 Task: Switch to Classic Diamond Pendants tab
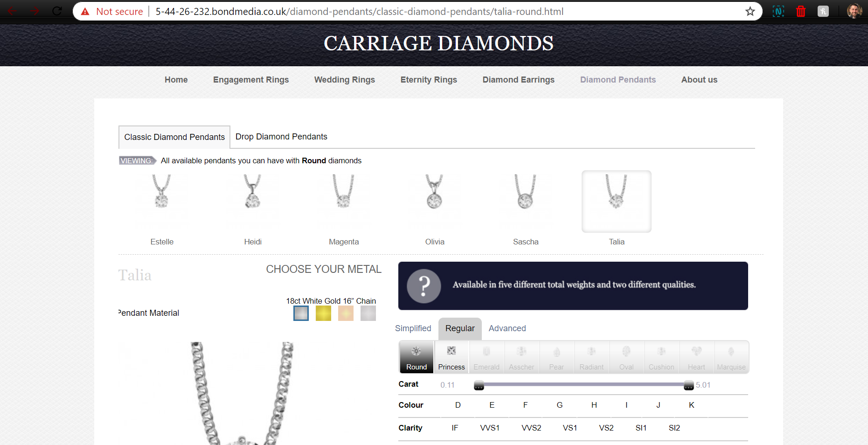coord(174,137)
